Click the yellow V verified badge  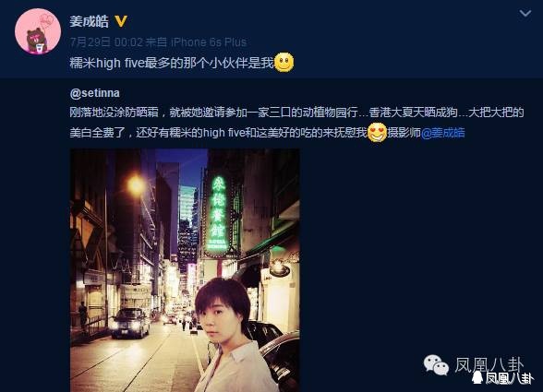pyautogui.click(x=120, y=21)
